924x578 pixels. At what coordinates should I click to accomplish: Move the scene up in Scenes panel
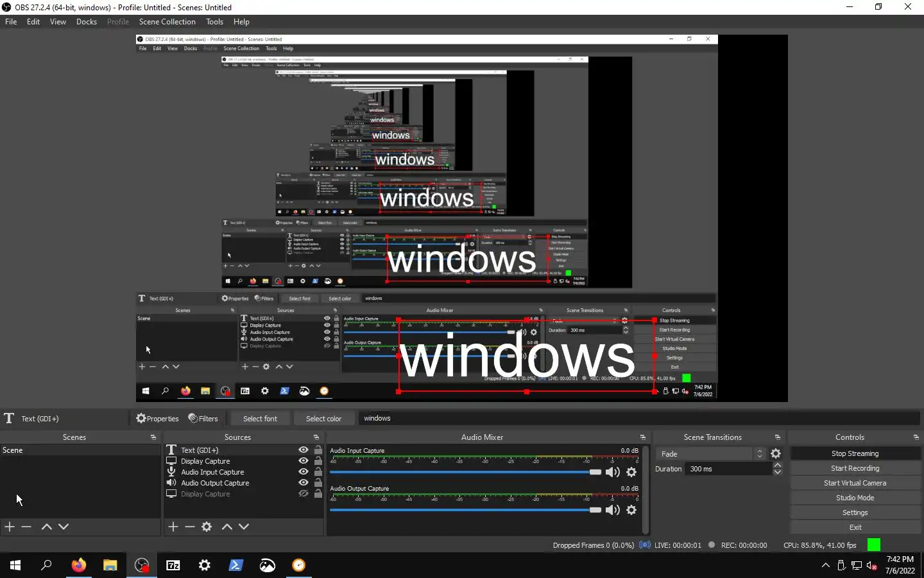pos(46,527)
